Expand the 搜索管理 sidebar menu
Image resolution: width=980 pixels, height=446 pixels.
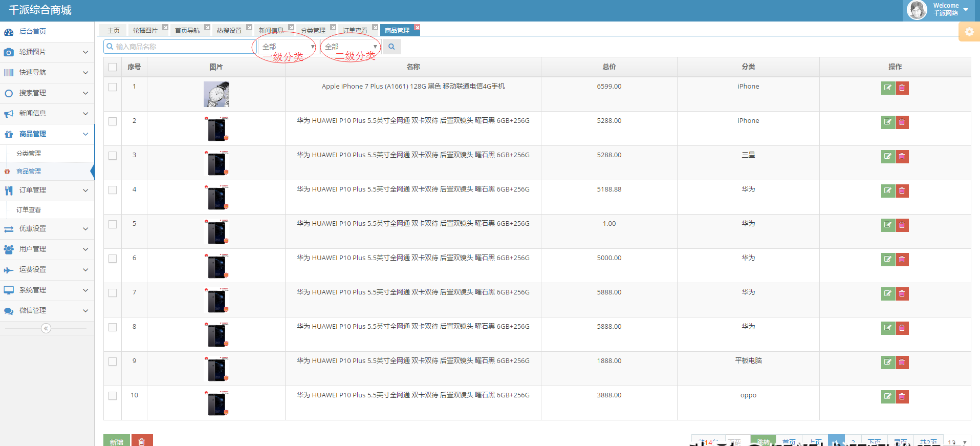coord(47,93)
